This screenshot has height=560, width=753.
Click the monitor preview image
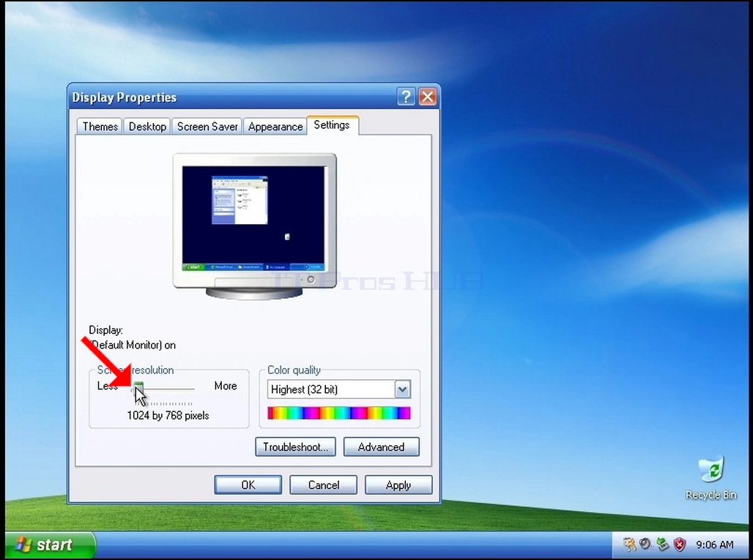click(x=254, y=226)
